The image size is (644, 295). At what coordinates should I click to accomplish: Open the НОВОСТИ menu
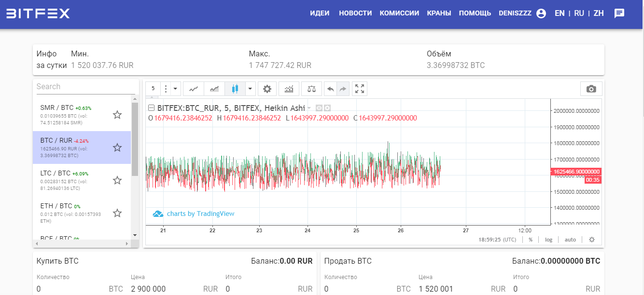(x=355, y=13)
